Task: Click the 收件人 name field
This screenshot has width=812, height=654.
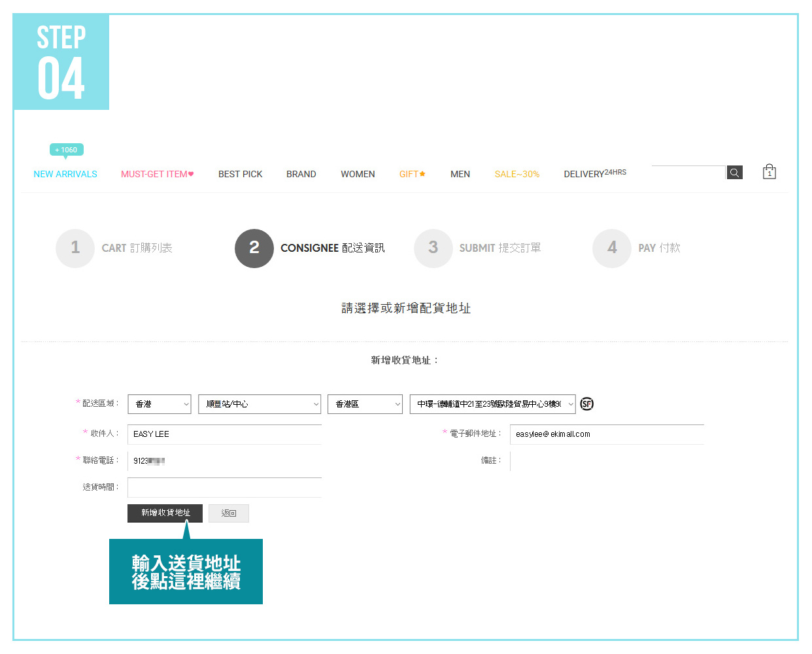Action: pos(224,434)
